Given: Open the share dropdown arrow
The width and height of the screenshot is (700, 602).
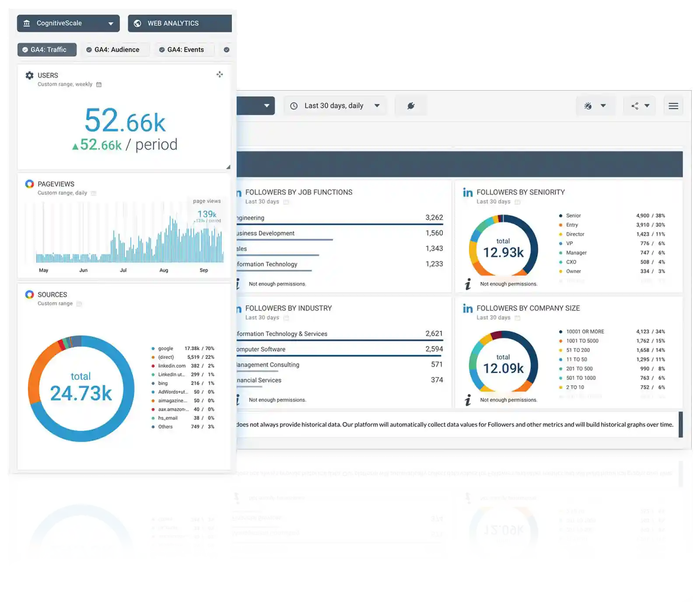Looking at the screenshot, I should click(x=647, y=106).
